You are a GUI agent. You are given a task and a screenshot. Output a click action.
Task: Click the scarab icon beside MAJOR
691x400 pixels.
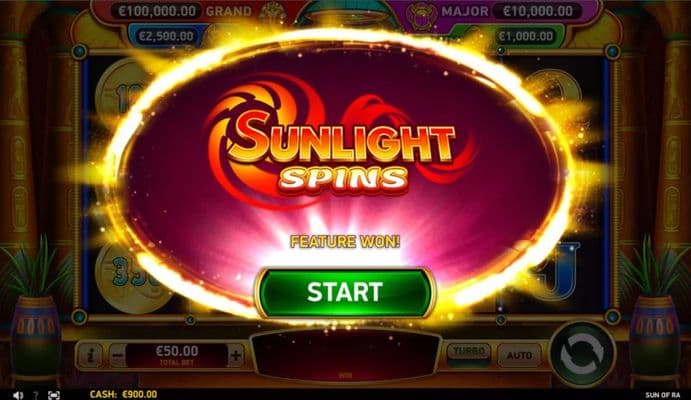(x=419, y=13)
